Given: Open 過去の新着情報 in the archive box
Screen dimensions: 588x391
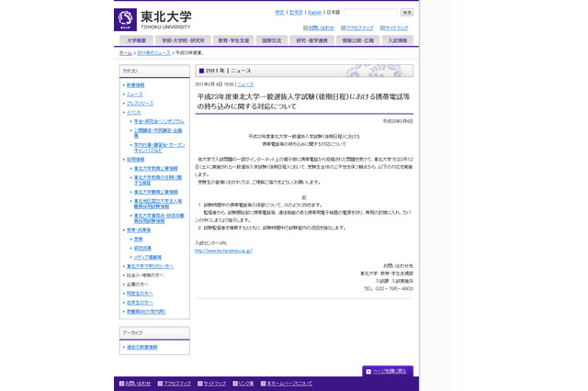Looking at the screenshot, I should click(x=142, y=347).
